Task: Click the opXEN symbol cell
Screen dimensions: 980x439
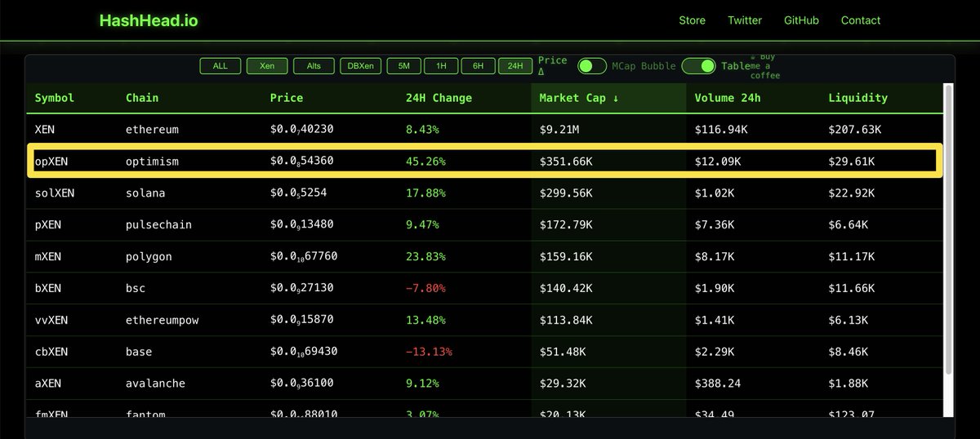Action: 51,162
